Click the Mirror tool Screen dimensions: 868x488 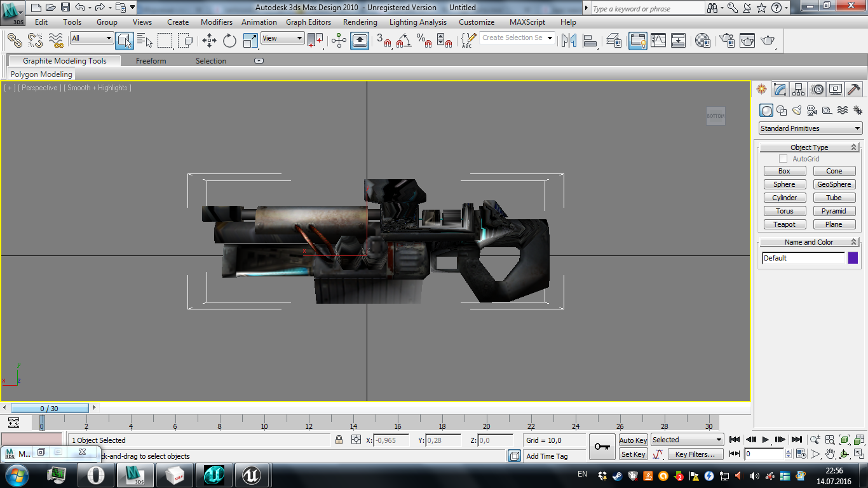569,41
